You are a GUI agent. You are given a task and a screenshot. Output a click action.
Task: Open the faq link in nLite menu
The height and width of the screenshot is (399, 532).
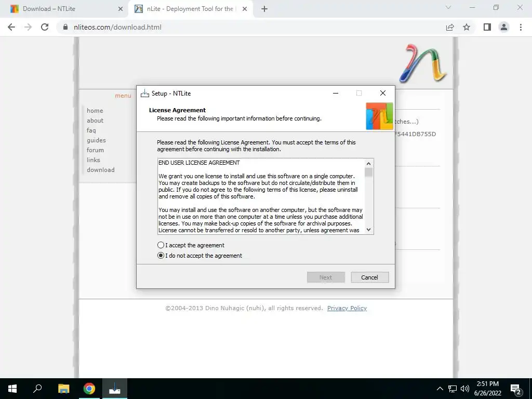pyautogui.click(x=91, y=130)
